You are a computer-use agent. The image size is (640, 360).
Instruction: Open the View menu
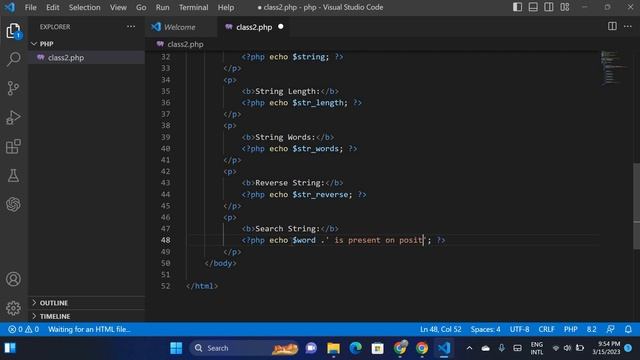click(118, 7)
